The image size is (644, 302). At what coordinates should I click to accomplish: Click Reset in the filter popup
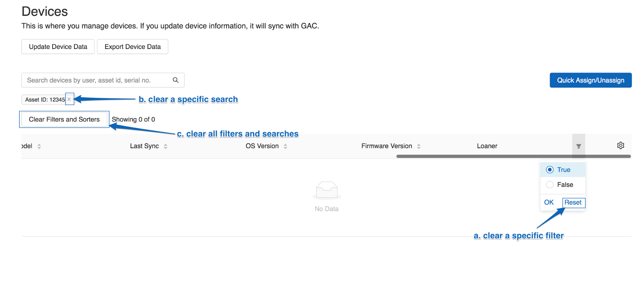point(573,202)
